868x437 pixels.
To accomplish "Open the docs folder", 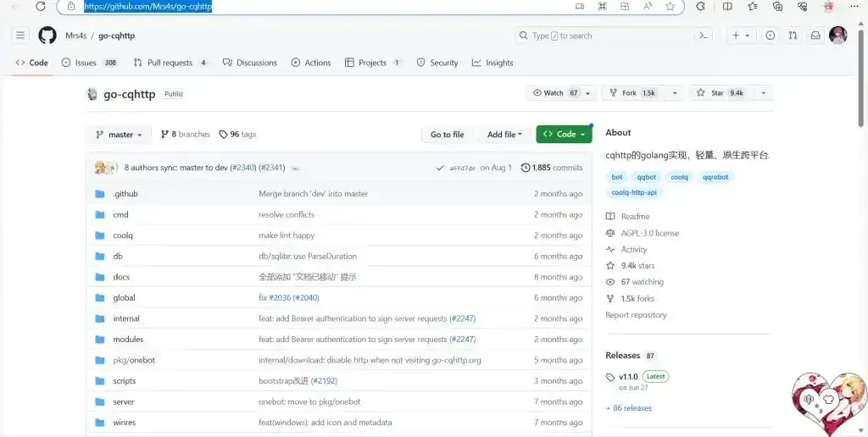I will pos(121,277).
